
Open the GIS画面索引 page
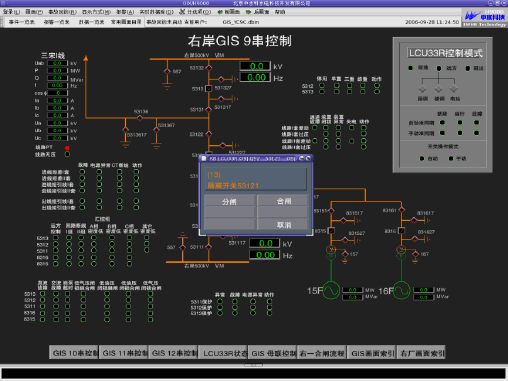(372, 353)
